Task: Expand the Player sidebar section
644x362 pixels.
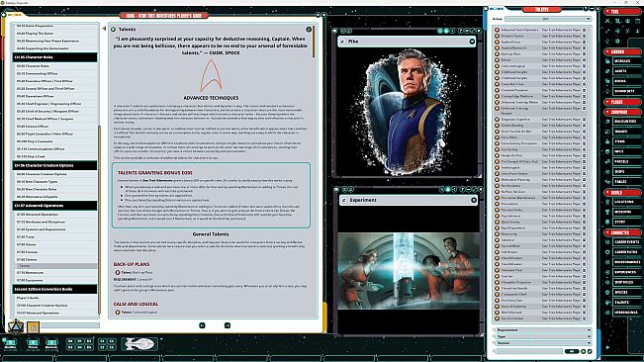Action: [622, 102]
